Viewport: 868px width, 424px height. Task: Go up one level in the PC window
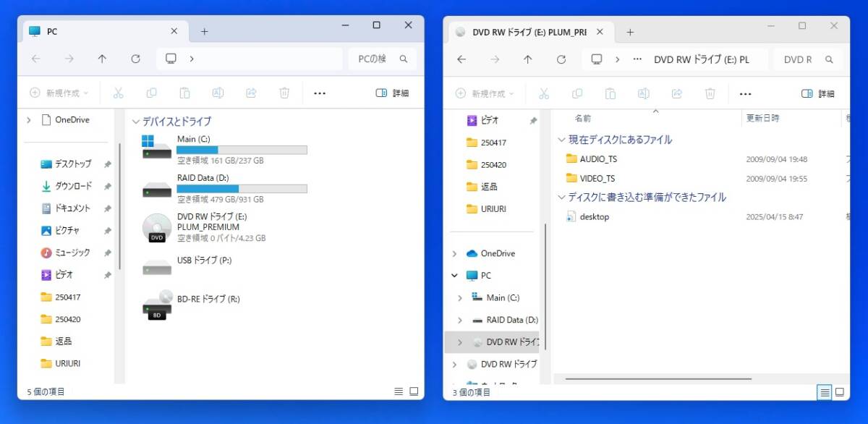click(x=102, y=59)
